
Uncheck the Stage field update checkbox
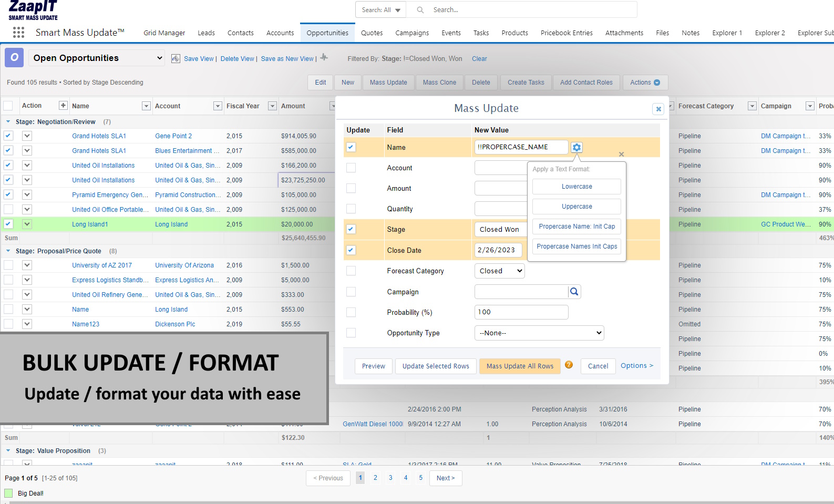click(351, 229)
